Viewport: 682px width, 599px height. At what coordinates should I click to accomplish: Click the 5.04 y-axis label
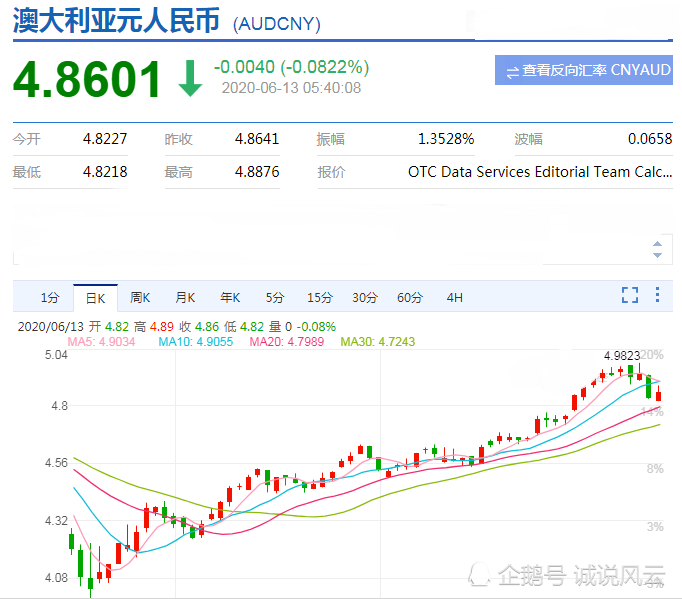click(x=56, y=355)
